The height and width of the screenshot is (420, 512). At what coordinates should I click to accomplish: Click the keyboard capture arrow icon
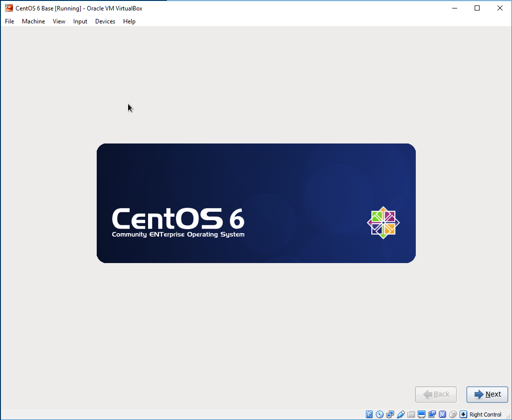click(463, 415)
